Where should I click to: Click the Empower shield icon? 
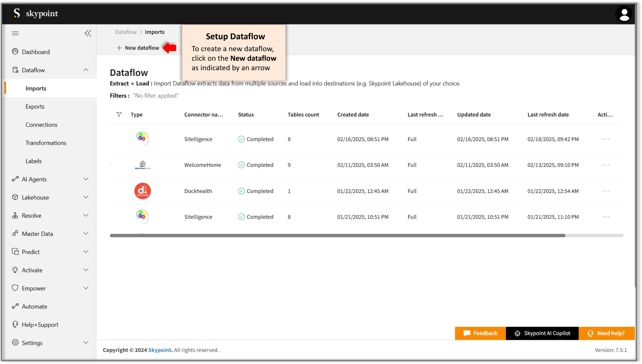click(x=15, y=288)
